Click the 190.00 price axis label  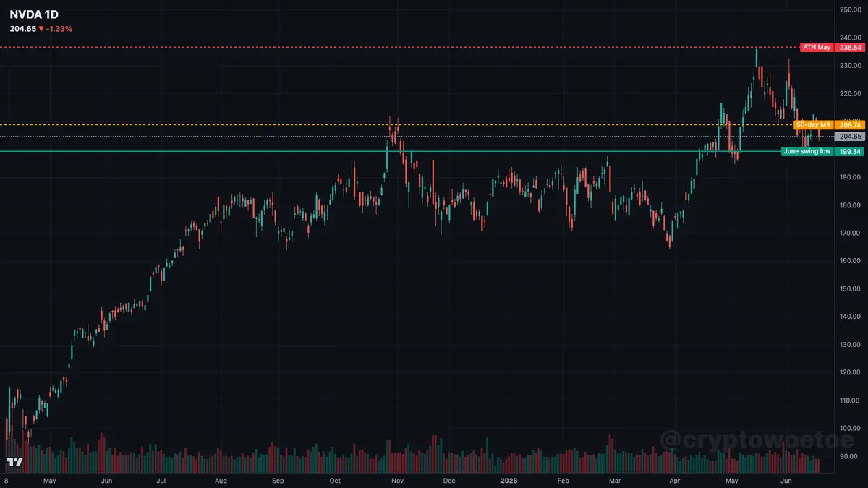point(849,177)
